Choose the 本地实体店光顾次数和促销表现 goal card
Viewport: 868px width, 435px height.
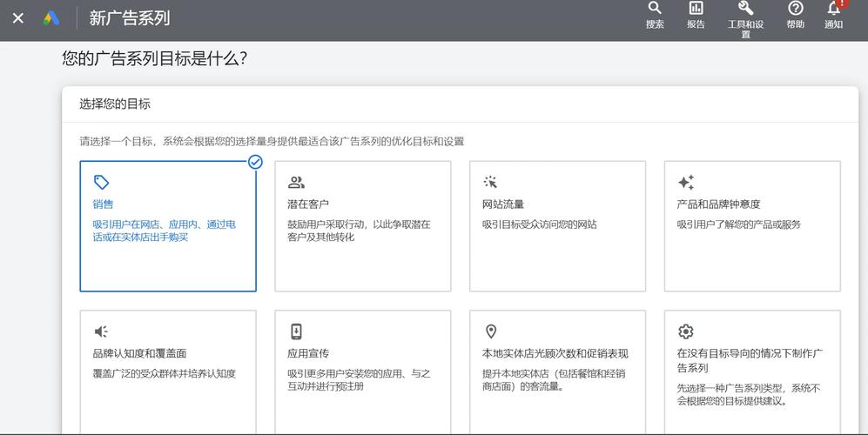coord(557,371)
